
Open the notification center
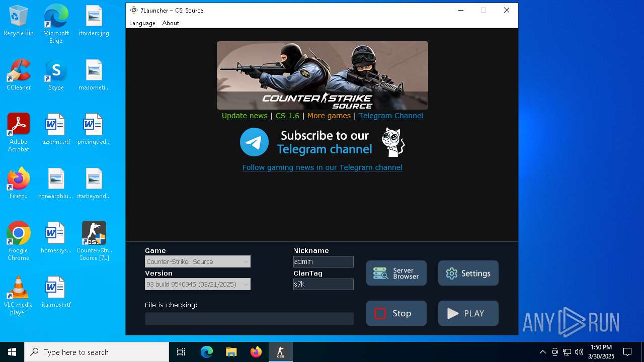[627, 352]
